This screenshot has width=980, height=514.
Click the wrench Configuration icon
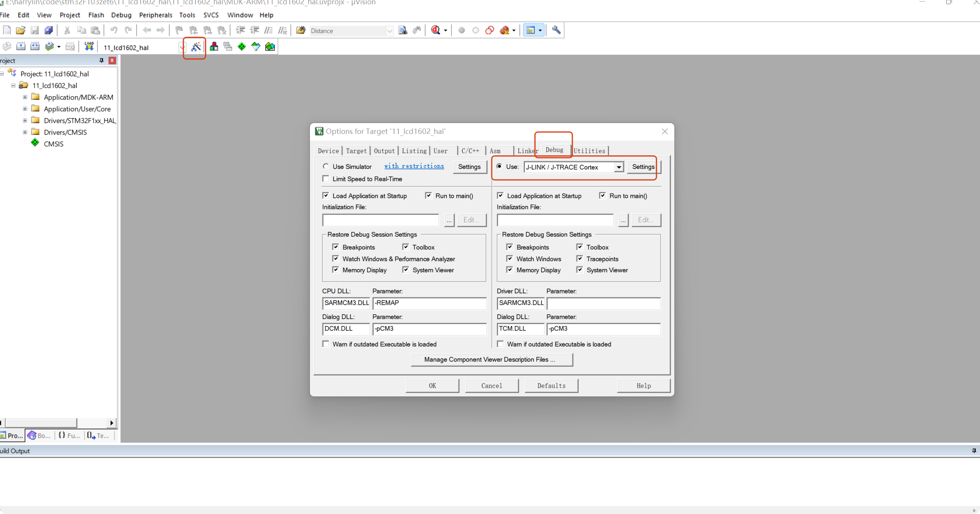(x=556, y=30)
